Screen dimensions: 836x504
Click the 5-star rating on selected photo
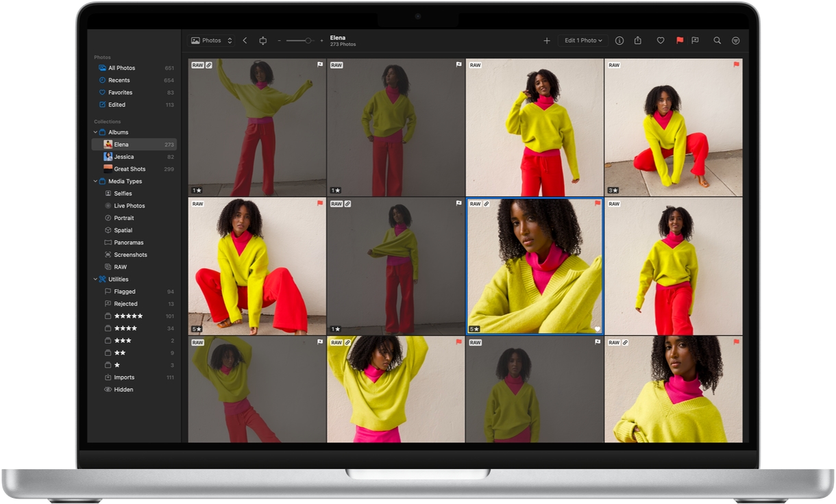[x=474, y=329]
